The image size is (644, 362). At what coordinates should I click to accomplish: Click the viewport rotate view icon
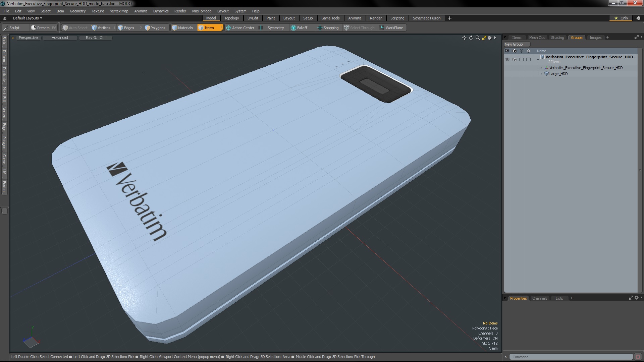[x=471, y=38]
